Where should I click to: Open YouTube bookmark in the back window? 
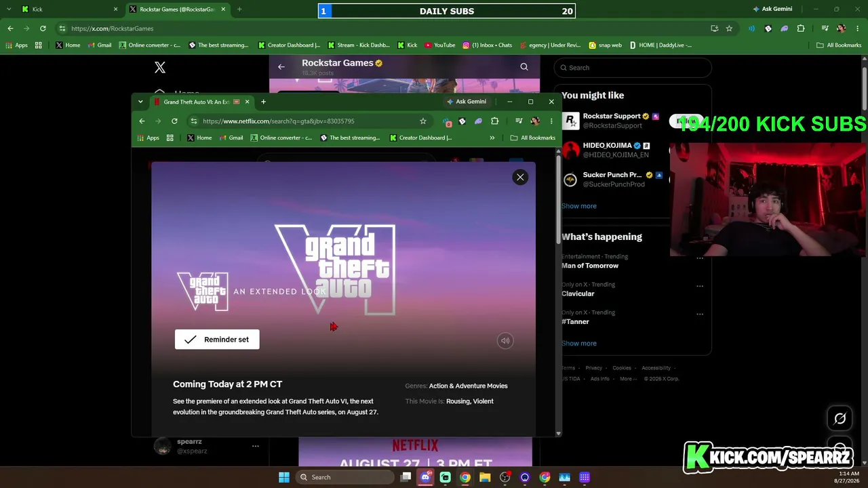(x=439, y=45)
